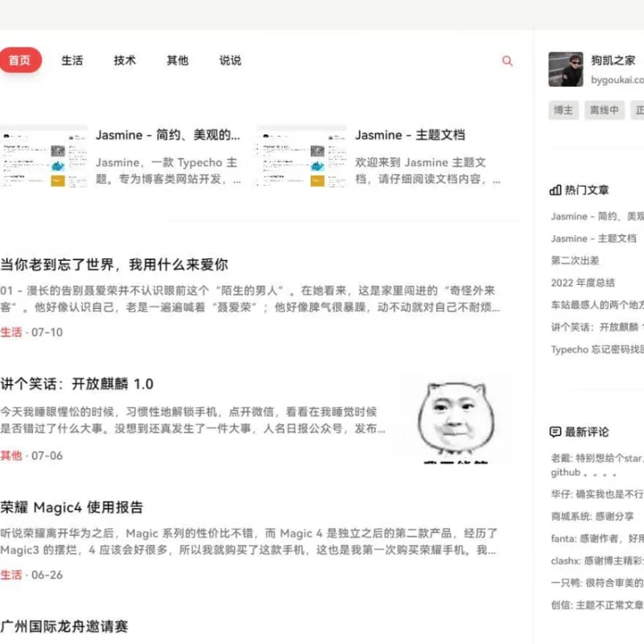The image size is (644, 644).
Task: Click the 最新评论 section heading
Action: click(587, 432)
